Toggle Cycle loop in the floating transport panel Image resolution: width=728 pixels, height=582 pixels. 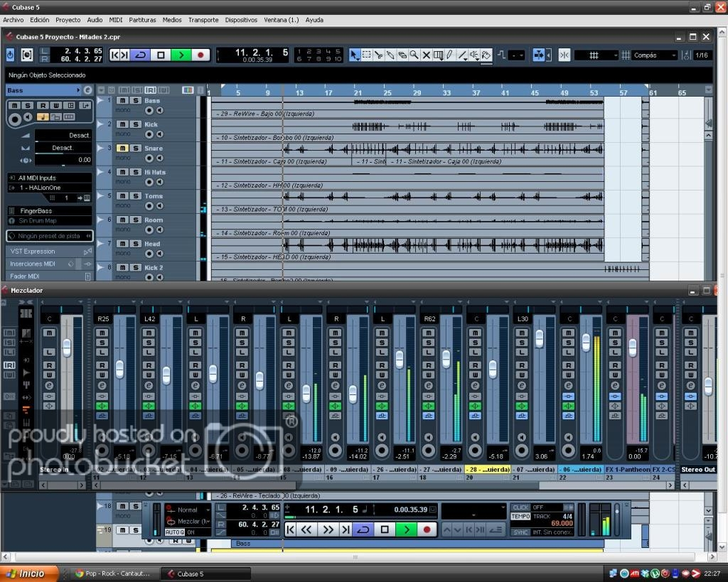[x=363, y=529]
